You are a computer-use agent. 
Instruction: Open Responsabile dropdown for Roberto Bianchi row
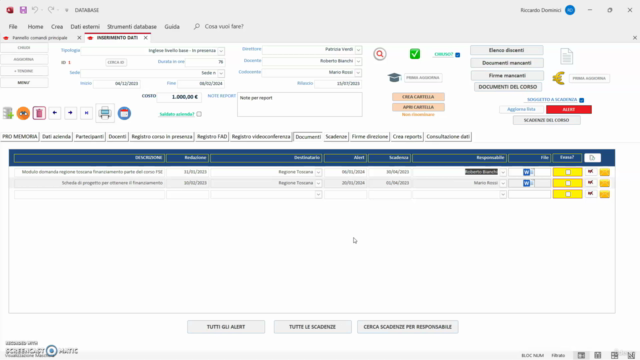coord(503,172)
